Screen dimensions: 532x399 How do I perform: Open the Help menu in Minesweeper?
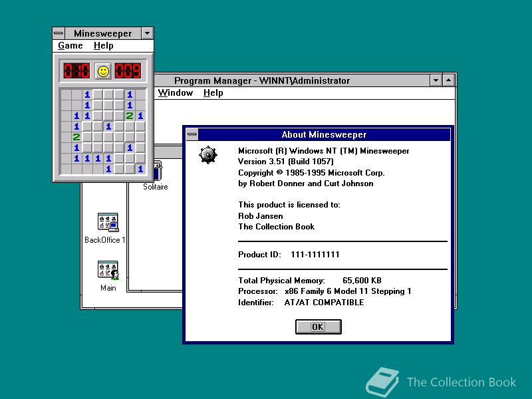tap(104, 45)
